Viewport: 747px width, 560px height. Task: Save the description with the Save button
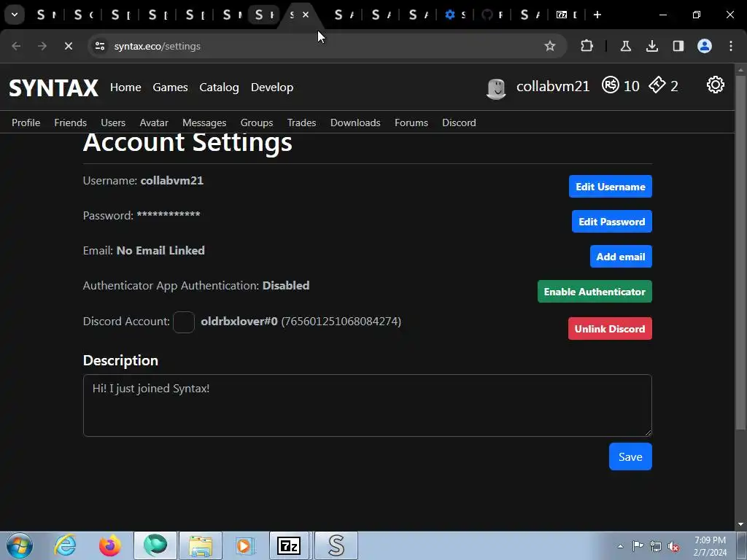(x=630, y=456)
